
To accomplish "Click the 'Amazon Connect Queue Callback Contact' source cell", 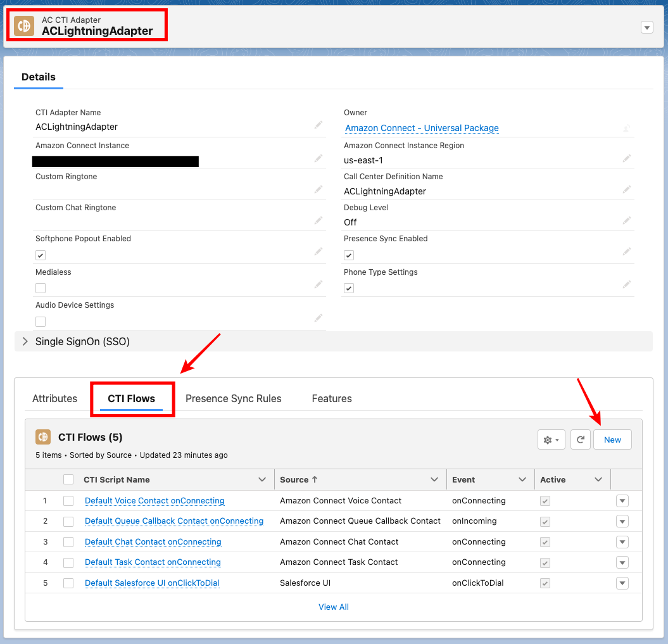I will click(360, 521).
